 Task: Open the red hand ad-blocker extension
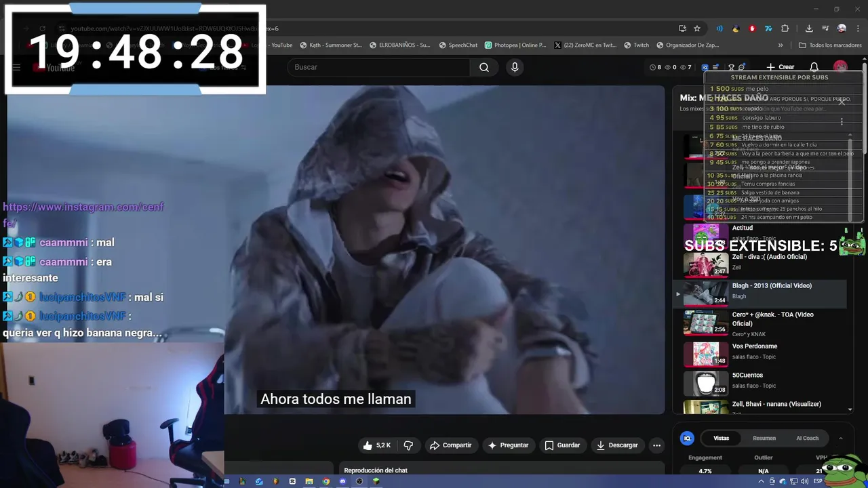click(x=752, y=28)
